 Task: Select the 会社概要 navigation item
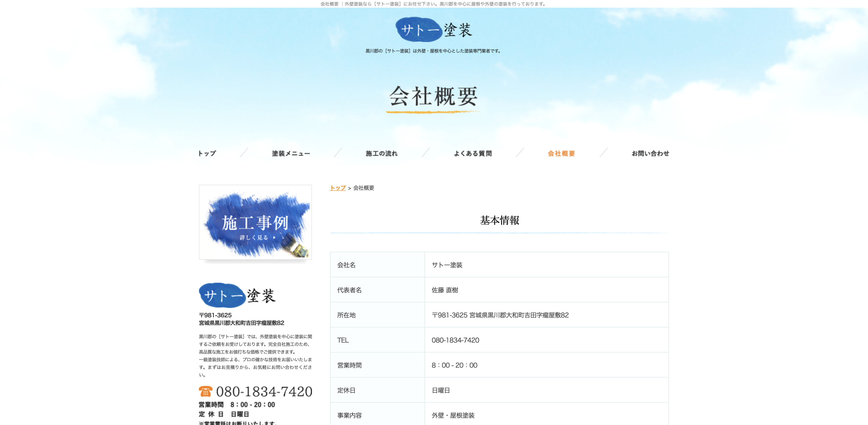click(x=561, y=153)
